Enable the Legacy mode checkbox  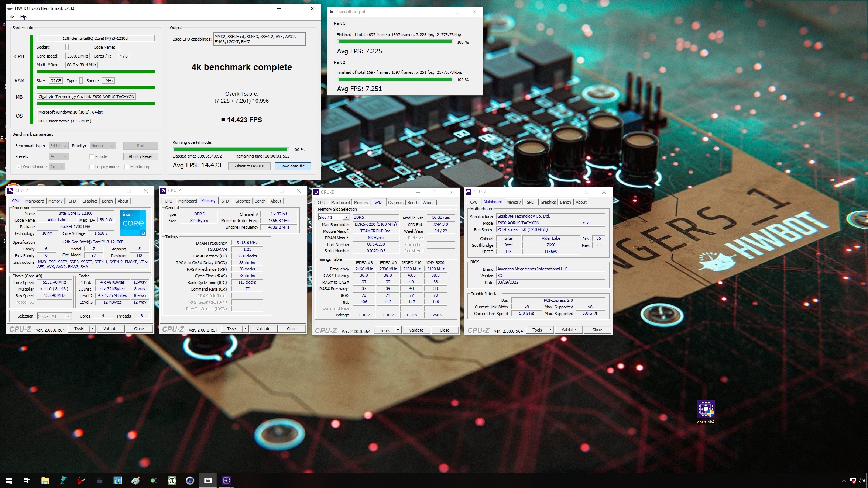92,167
